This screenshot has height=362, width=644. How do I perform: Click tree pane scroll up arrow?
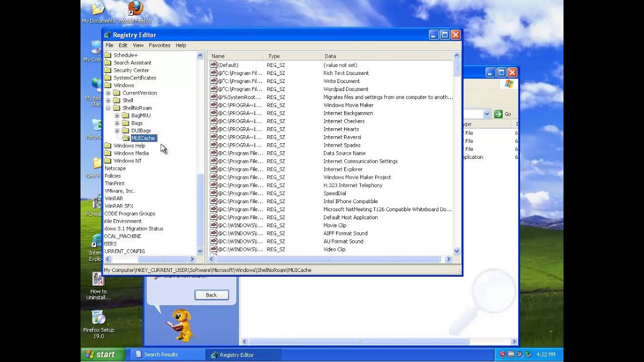pos(200,56)
